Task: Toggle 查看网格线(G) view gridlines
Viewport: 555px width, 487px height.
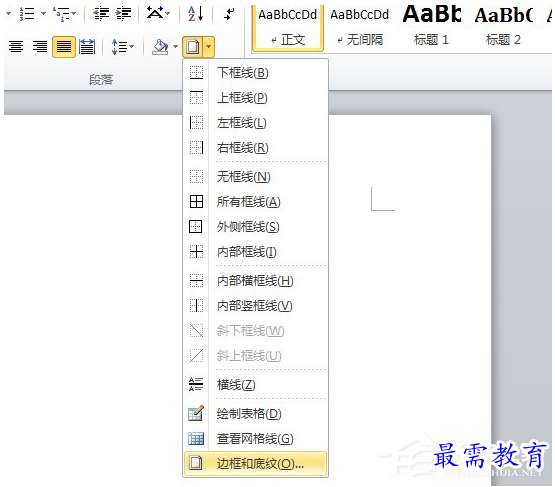Action: point(256,439)
